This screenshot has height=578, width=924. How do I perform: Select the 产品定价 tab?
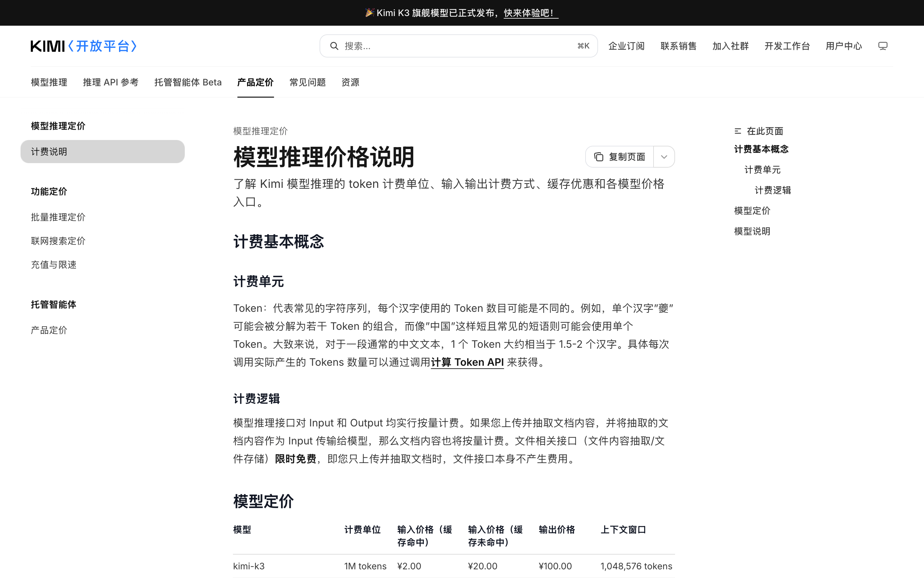(x=255, y=82)
